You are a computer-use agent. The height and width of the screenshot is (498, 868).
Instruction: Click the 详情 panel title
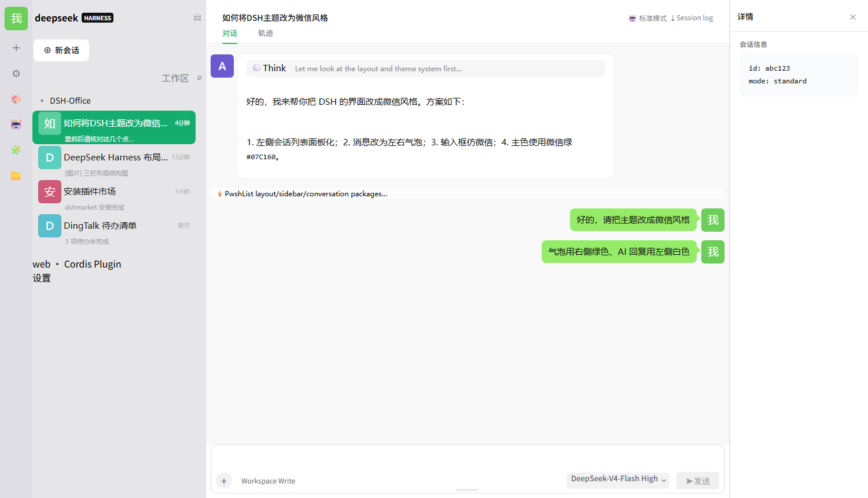tap(745, 17)
